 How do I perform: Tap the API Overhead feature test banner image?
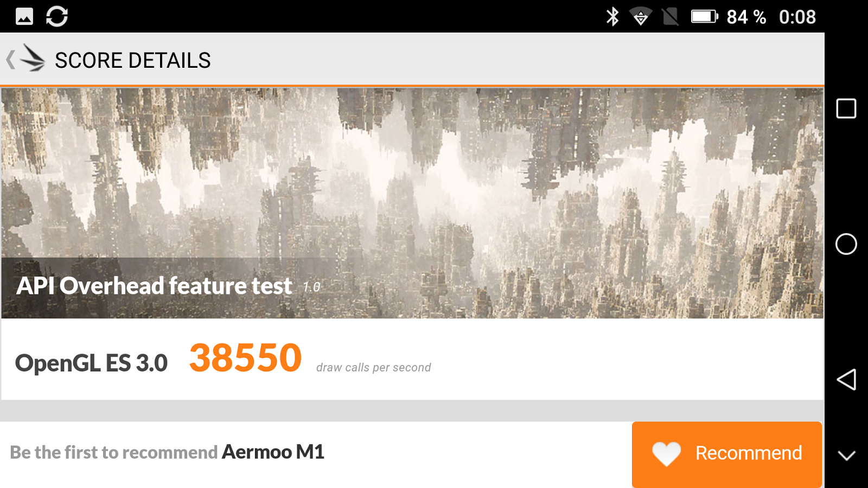click(x=412, y=203)
